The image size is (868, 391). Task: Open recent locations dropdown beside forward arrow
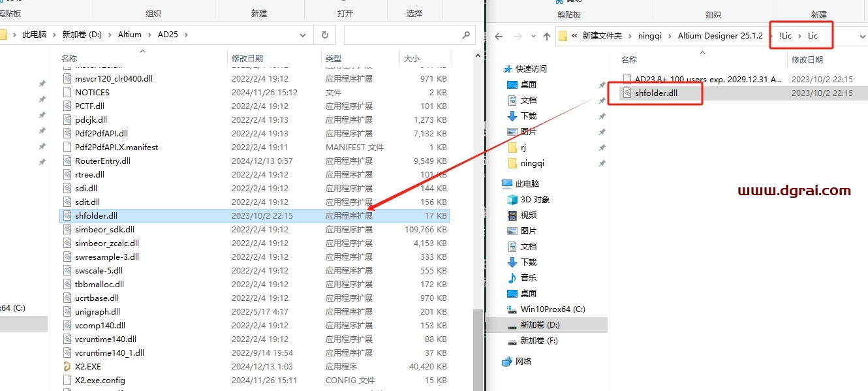pos(532,36)
